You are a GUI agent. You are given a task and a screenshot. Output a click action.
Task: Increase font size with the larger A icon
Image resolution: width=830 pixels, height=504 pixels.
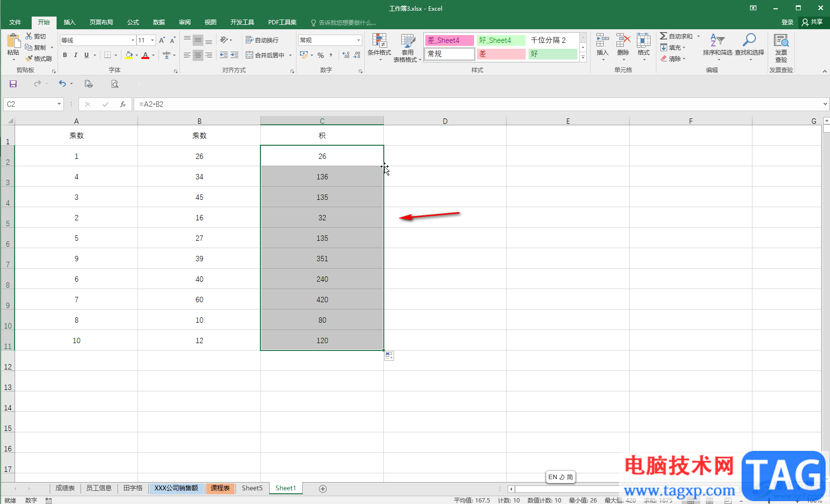pos(162,40)
